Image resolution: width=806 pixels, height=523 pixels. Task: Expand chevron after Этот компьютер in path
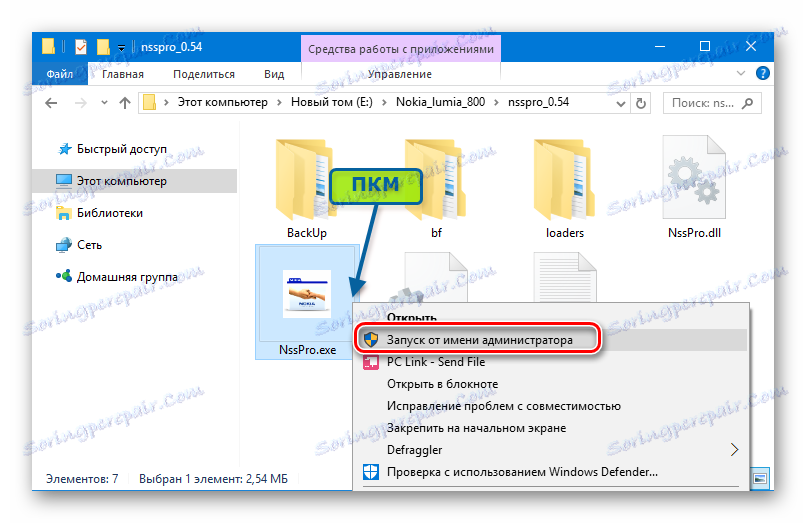tap(279, 102)
